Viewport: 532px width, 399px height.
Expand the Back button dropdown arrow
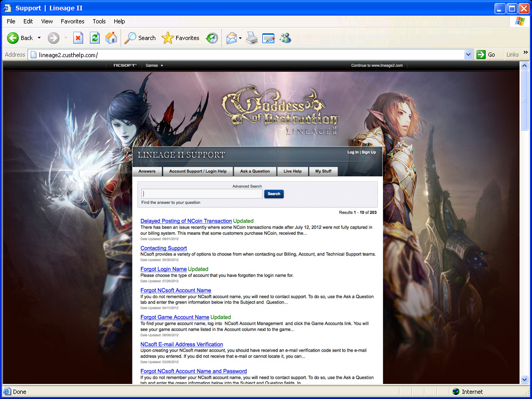coord(38,38)
